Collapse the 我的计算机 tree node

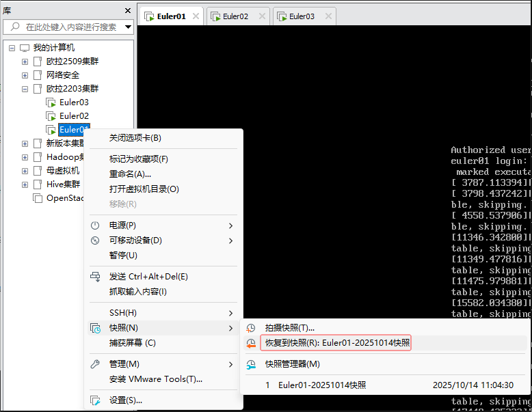(12, 48)
